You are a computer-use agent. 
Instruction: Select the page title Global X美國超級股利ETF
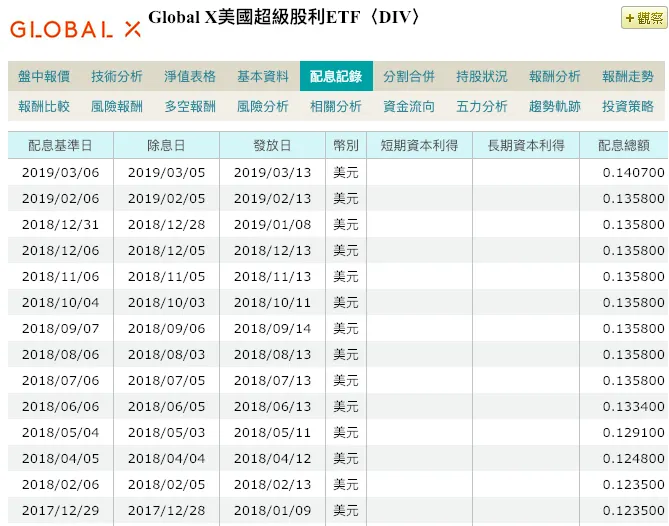285,17
